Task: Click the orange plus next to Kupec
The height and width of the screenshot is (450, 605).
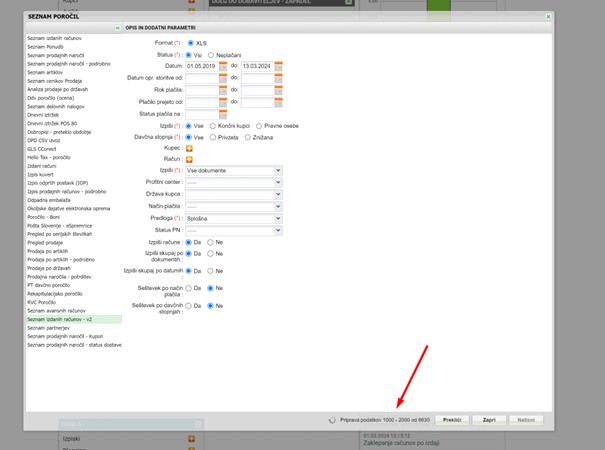Action: pyautogui.click(x=189, y=148)
